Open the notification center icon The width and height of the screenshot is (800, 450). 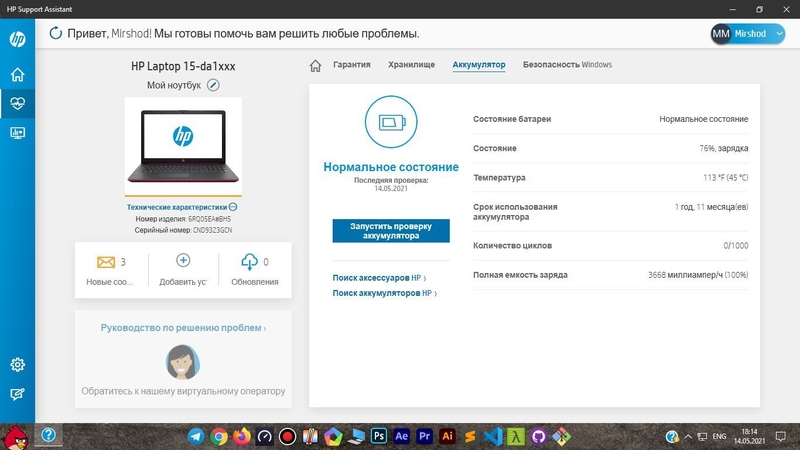pos(781,437)
